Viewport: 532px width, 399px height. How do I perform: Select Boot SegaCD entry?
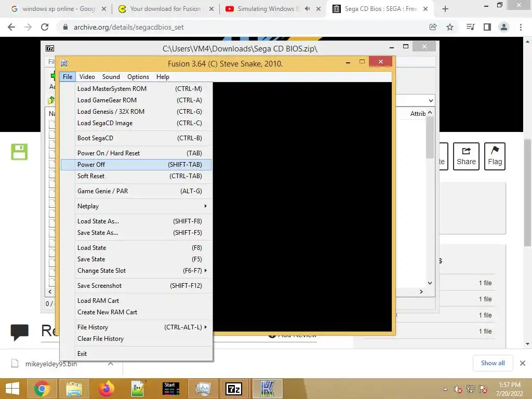136,138
